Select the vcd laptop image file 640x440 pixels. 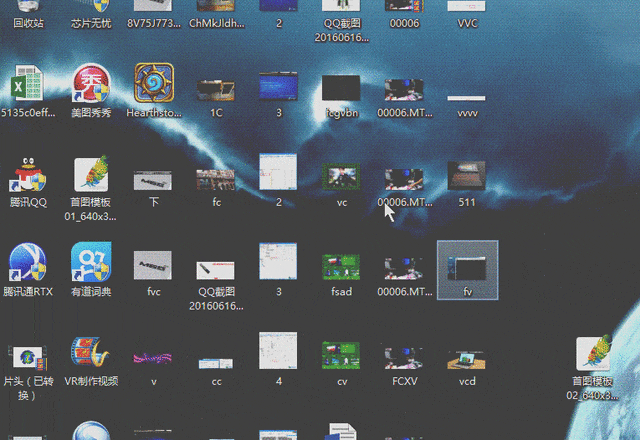point(467,368)
